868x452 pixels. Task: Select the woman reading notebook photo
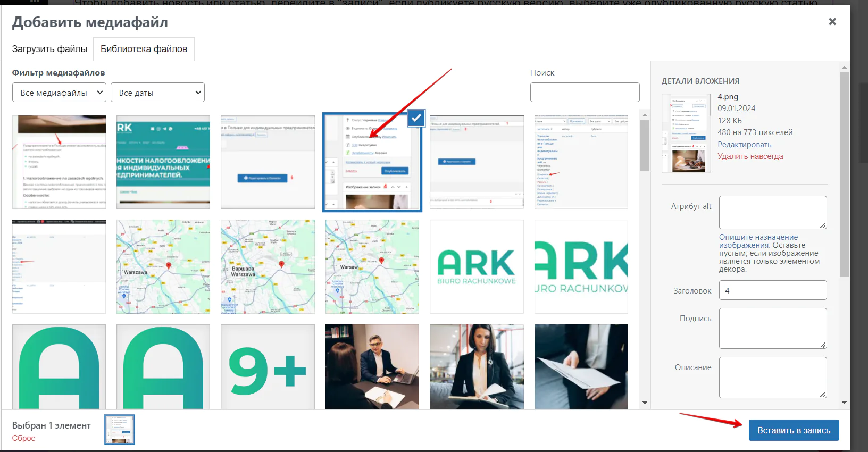coord(477,366)
